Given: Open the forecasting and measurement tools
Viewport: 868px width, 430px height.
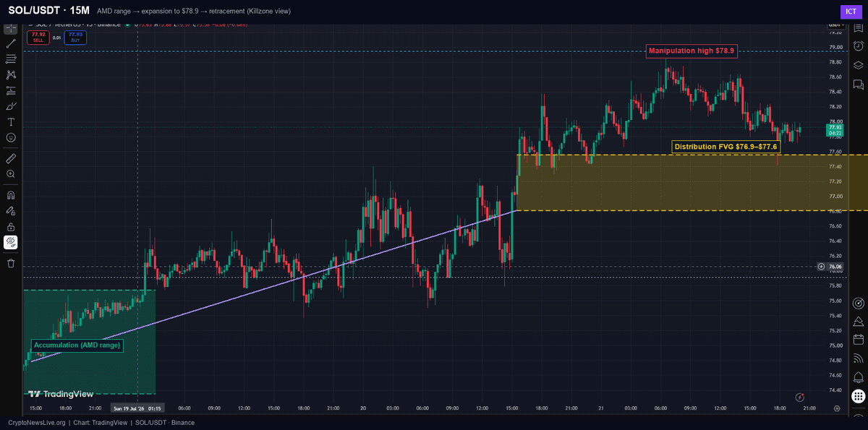Looking at the screenshot, I should coord(11,90).
